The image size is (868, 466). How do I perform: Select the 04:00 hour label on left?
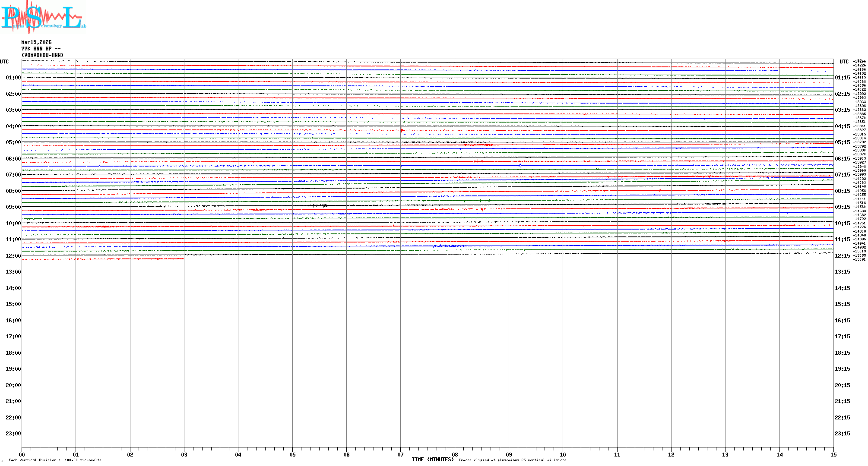tap(13, 126)
